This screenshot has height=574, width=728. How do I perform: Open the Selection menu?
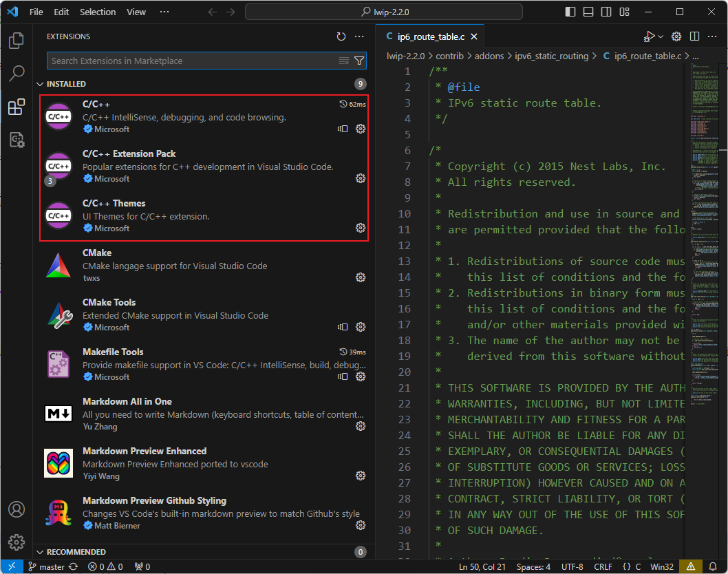[98, 12]
